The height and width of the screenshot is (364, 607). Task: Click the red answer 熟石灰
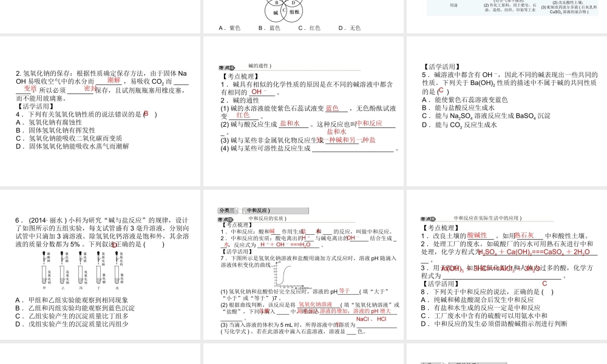pos(524,235)
